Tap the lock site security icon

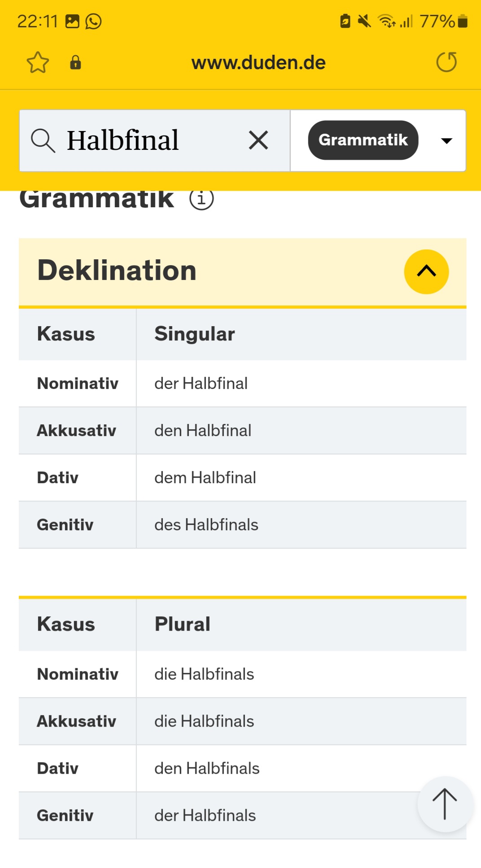[x=75, y=62]
